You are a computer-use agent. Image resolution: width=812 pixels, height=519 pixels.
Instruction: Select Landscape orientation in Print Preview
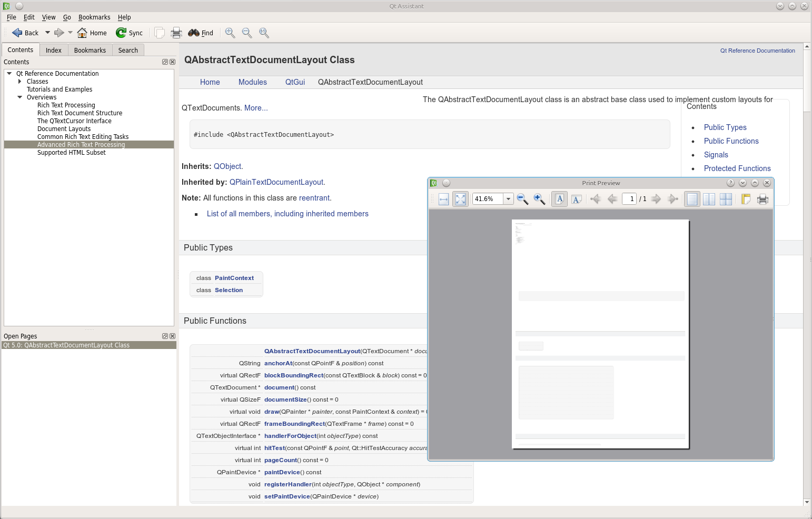tap(577, 199)
